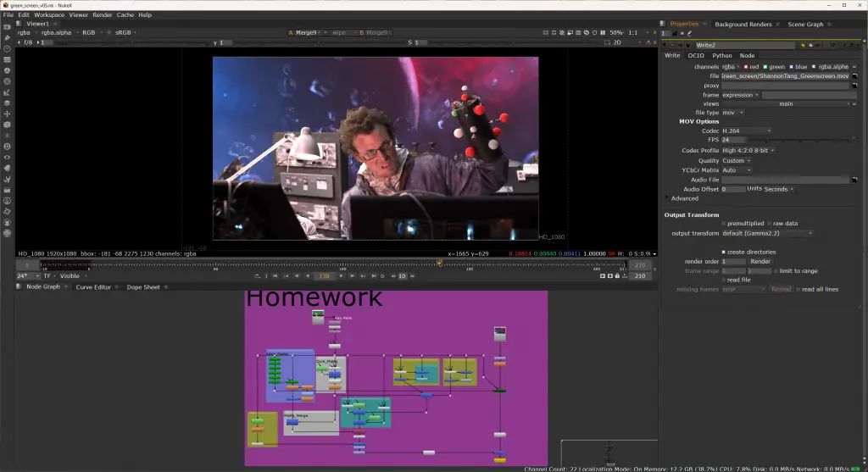Switch to the Scene Graph tab

tap(805, 25)
